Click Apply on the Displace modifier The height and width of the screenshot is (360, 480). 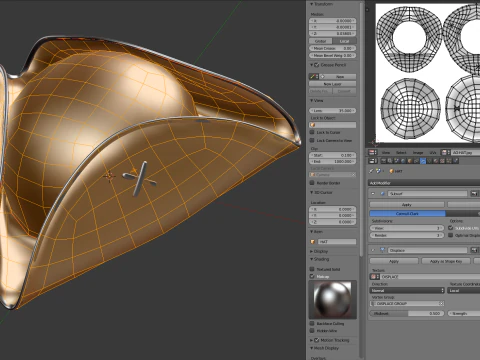[394, 261]
